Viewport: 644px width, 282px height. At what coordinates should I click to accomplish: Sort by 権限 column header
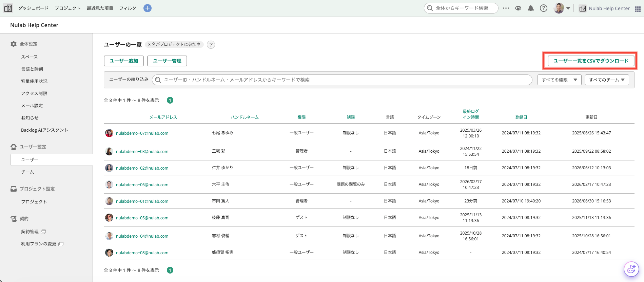pyautogui.click(x=301, y=117)
